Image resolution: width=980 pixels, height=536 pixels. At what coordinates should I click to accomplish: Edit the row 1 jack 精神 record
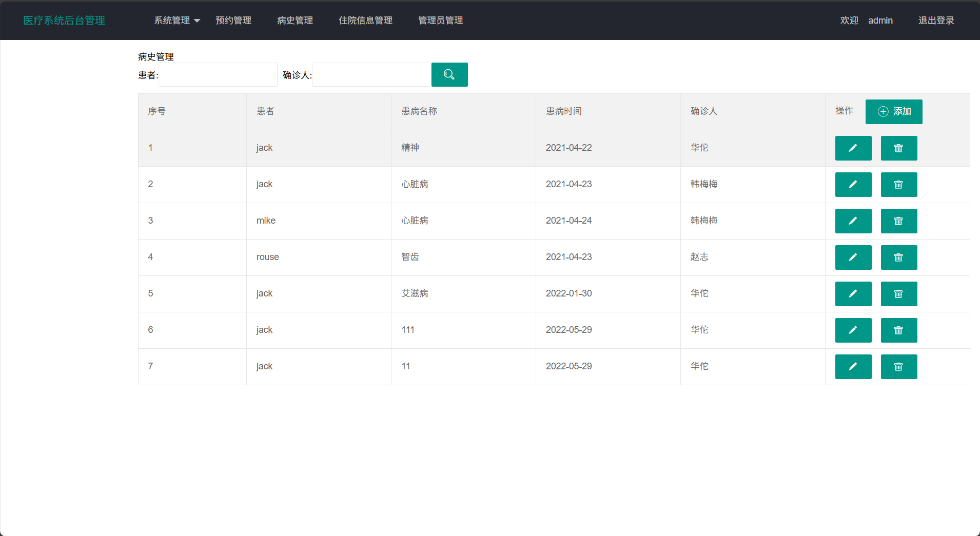coord(853,148)
